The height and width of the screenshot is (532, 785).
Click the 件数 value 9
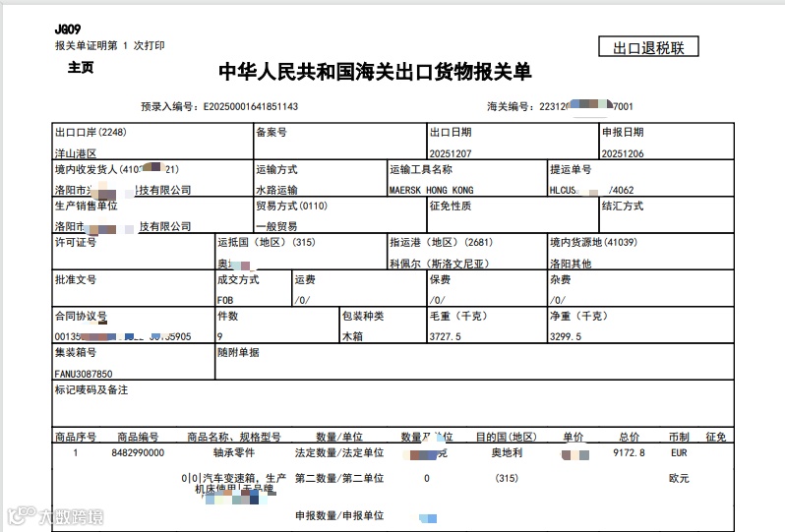pyautogui.click(x=219, y=336)
